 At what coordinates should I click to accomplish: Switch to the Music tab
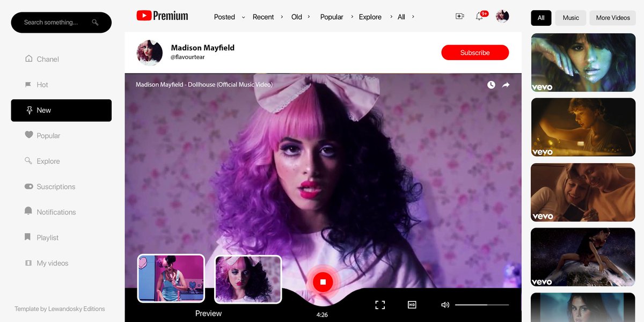570,18
